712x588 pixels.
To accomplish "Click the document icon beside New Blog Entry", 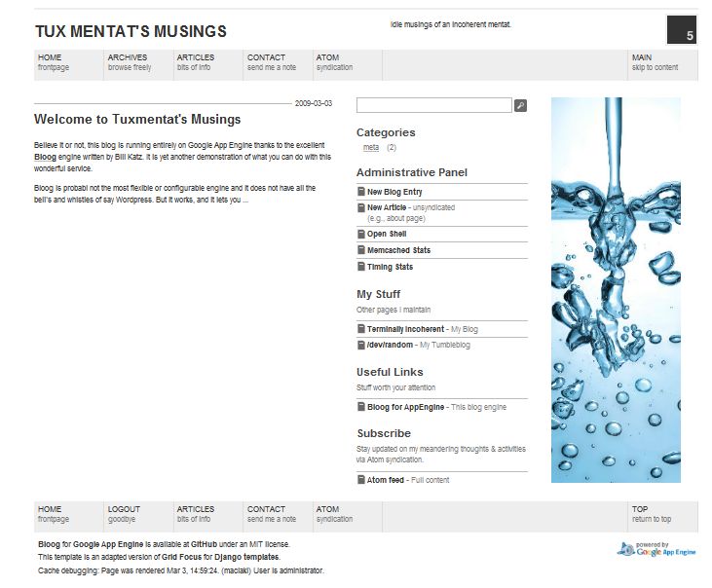I will 360,192.
